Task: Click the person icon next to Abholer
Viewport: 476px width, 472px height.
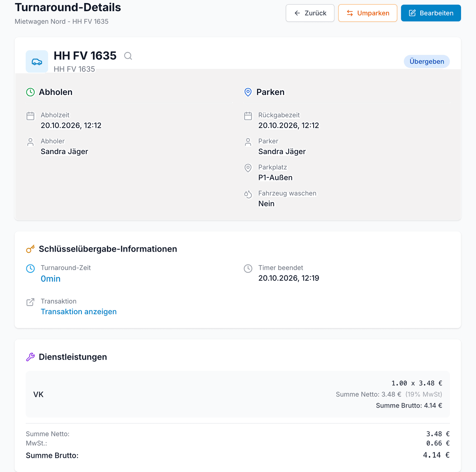Action: click(30, 142)
